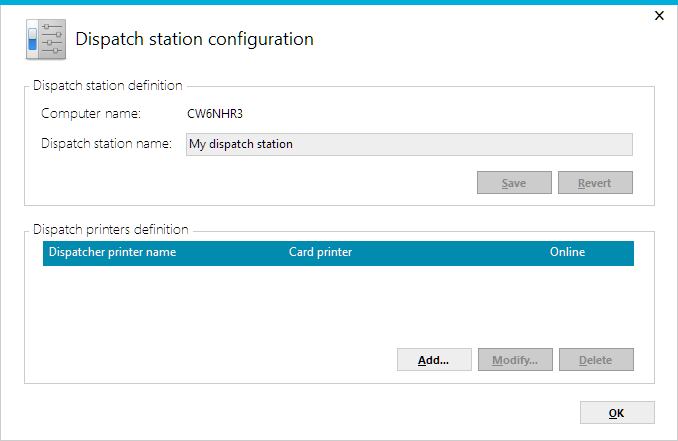
Task: Click the empty dispatch printers list area
Action: (x=338, y=303)
